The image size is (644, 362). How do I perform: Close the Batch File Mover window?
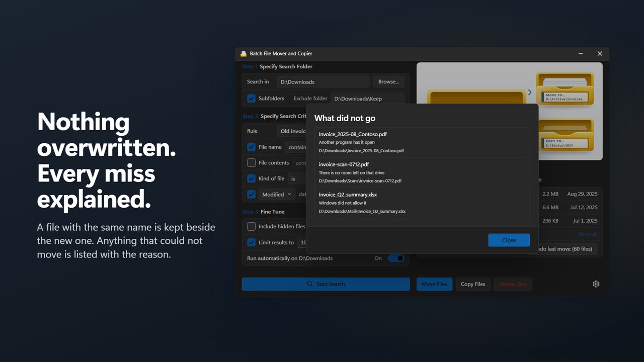tap(600, 53)
